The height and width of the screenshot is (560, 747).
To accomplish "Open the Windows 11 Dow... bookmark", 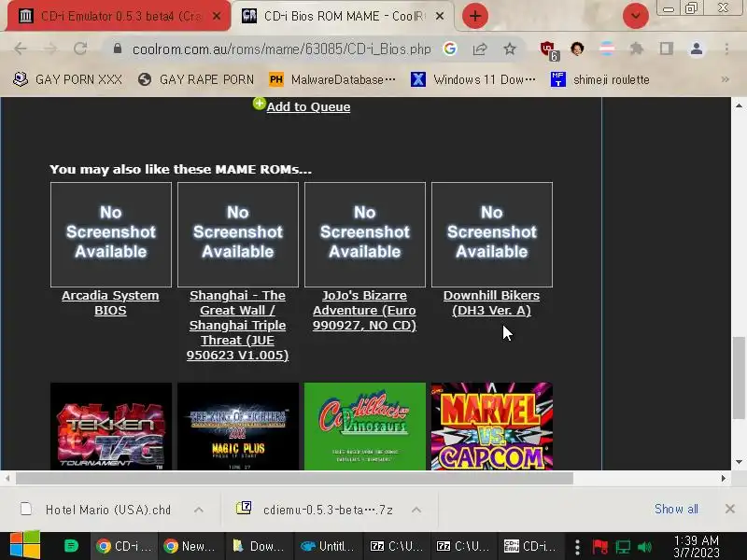I will coord(473,79).
